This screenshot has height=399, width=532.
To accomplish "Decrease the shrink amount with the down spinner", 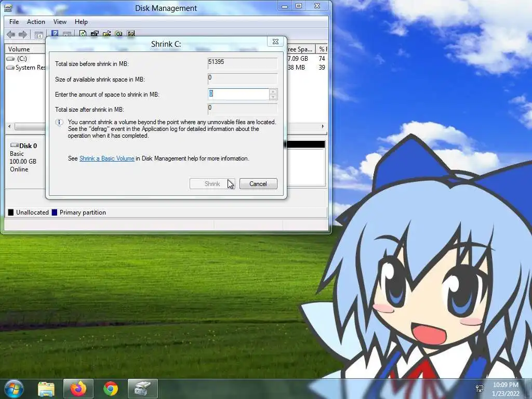I will click(273, 97).
